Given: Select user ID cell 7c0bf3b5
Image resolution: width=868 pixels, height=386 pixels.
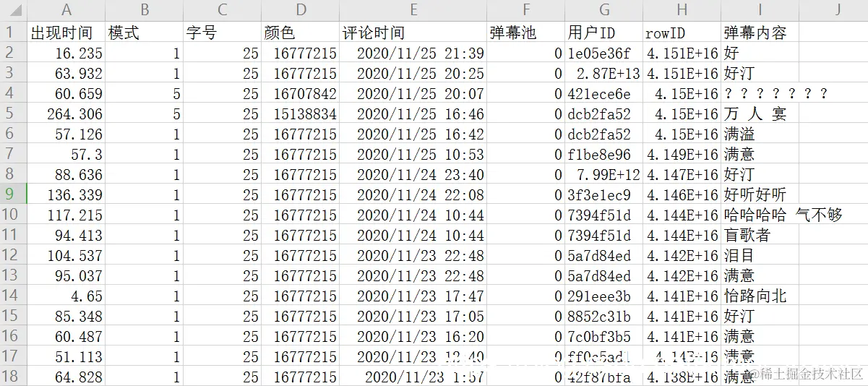Looking at the screenshot, I should [604, 336].
